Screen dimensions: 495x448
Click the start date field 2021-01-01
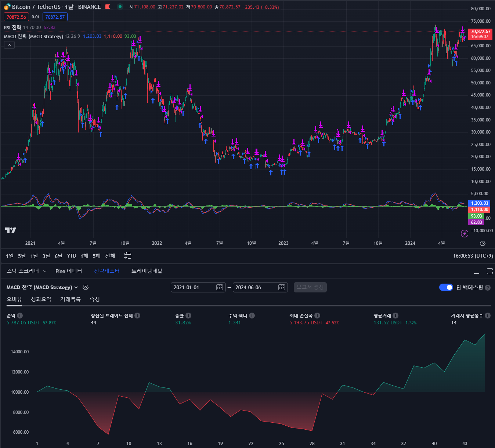198,287
